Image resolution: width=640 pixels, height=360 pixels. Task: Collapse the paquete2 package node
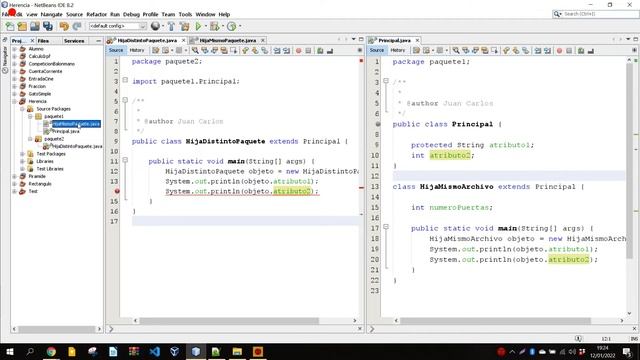pos(30,139)
